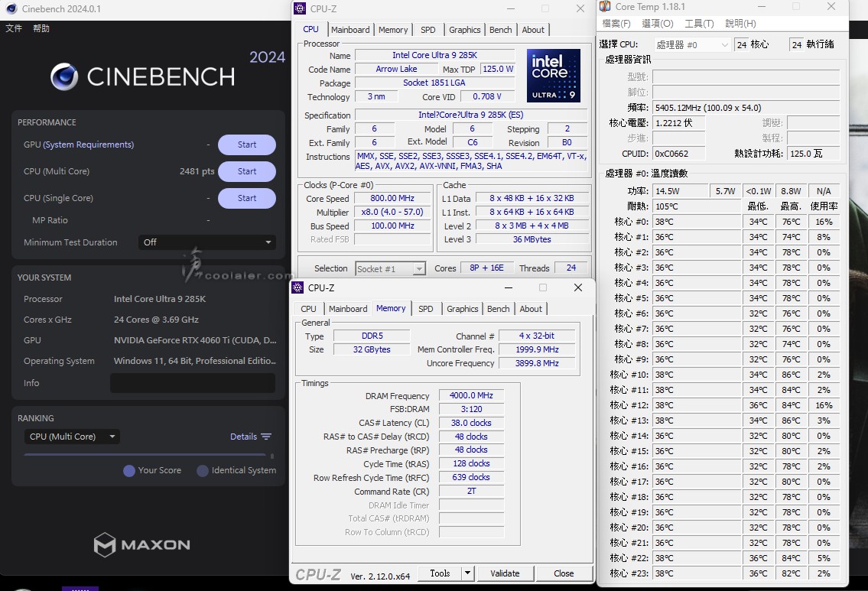Click the Cinebench sphere logo

(x=65, y=76)
